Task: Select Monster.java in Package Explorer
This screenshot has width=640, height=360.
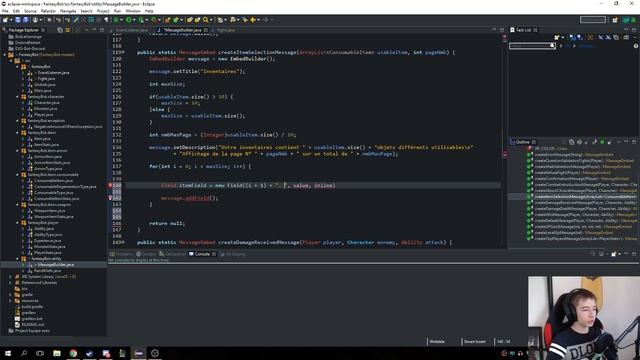Action: pos(45,109)
